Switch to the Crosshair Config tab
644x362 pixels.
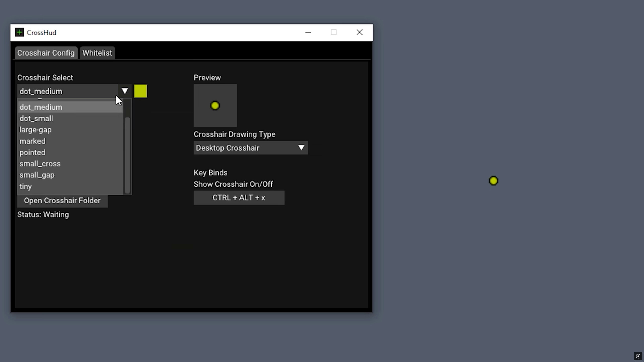46,53
